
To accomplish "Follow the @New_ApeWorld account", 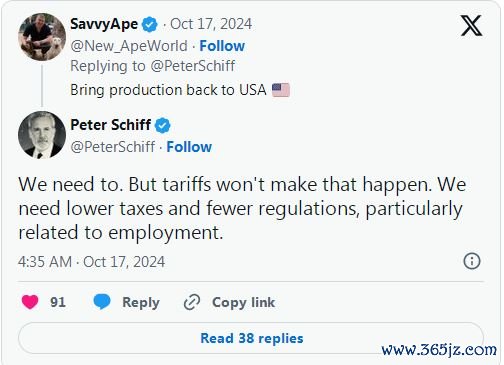I will coord(222,46).
